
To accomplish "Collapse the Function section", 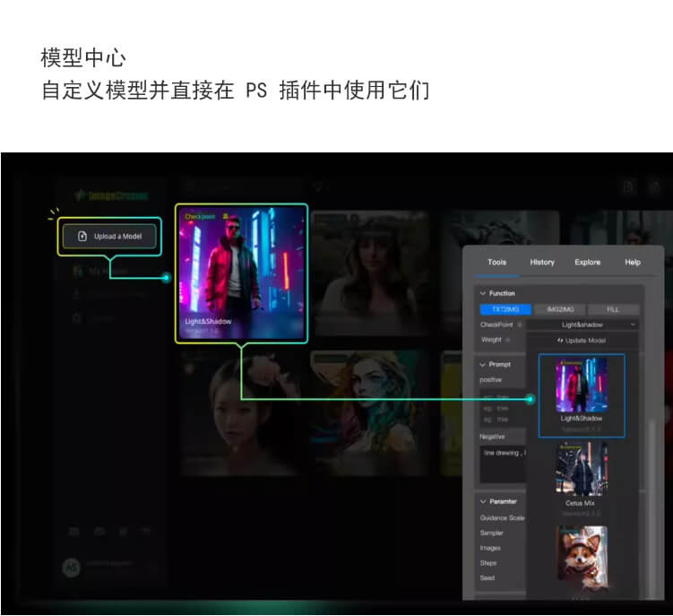I will [483, 293].
